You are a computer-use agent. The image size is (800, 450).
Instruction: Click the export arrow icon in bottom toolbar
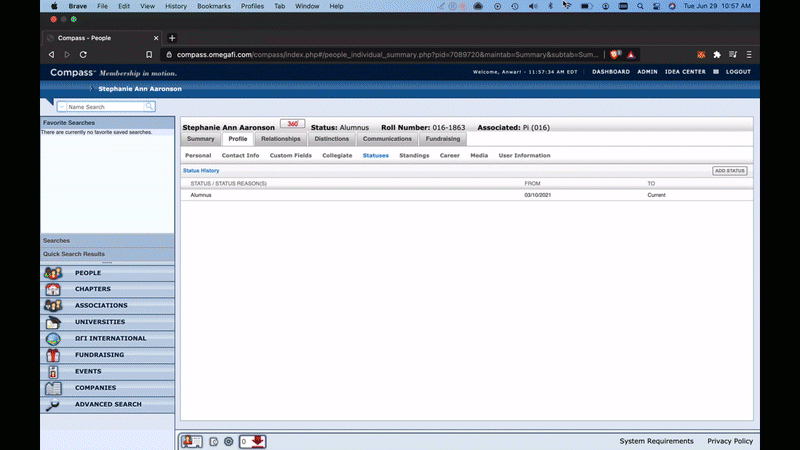pos(214,442)
